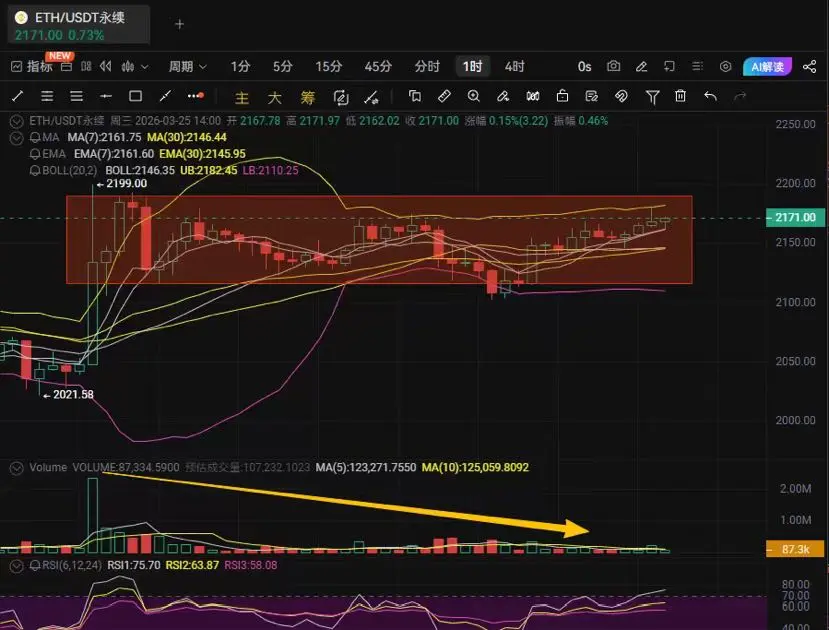
Task: Click the 0s countdown indicator
Action: pos(584,67)
